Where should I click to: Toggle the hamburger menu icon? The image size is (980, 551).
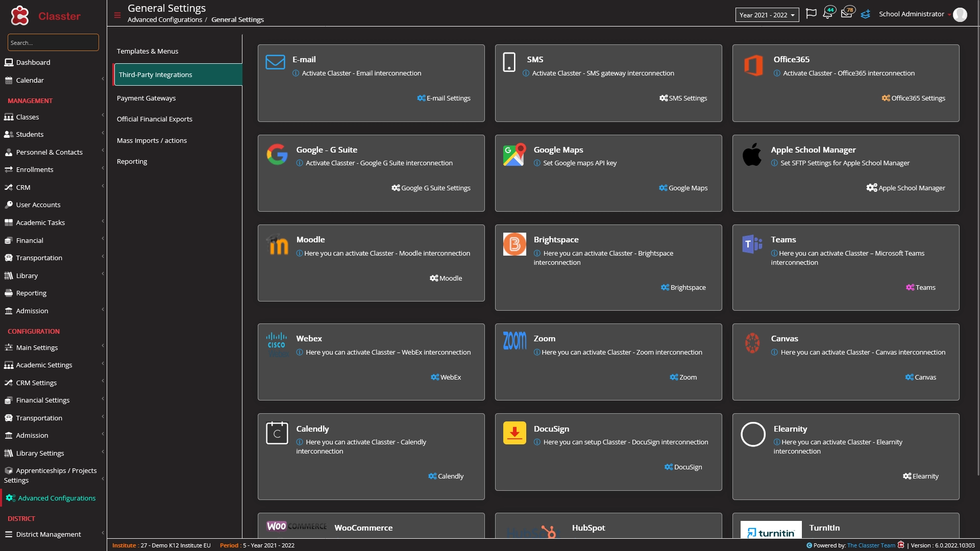pos(117,15)
